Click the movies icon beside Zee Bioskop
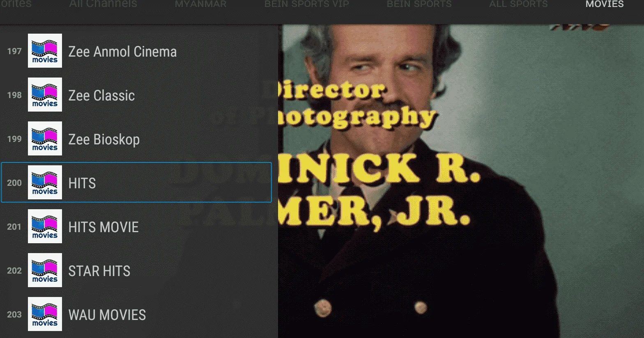The image size is (644, 338). (45, 139)
